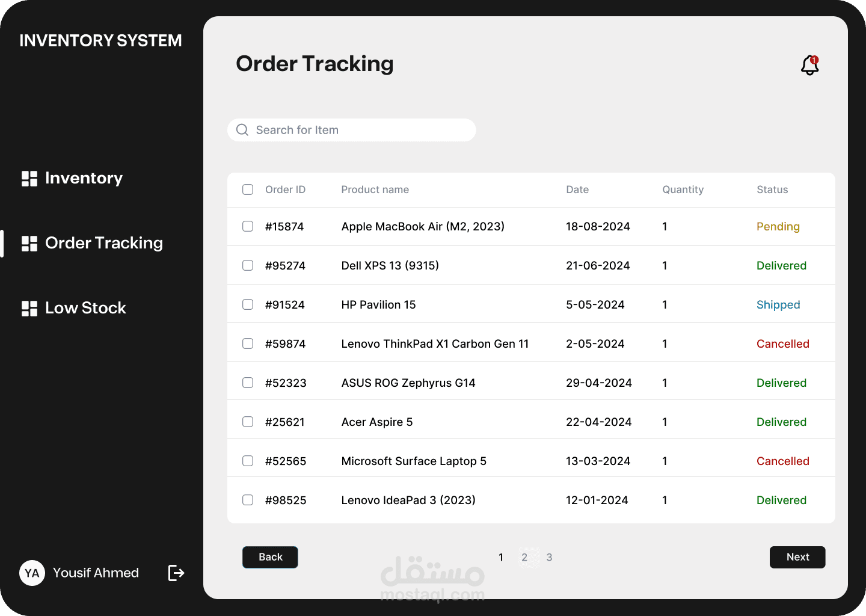This screenshot has width=866, height=616.
Task: Click the Low Stock grid icon
Action: 29,309
